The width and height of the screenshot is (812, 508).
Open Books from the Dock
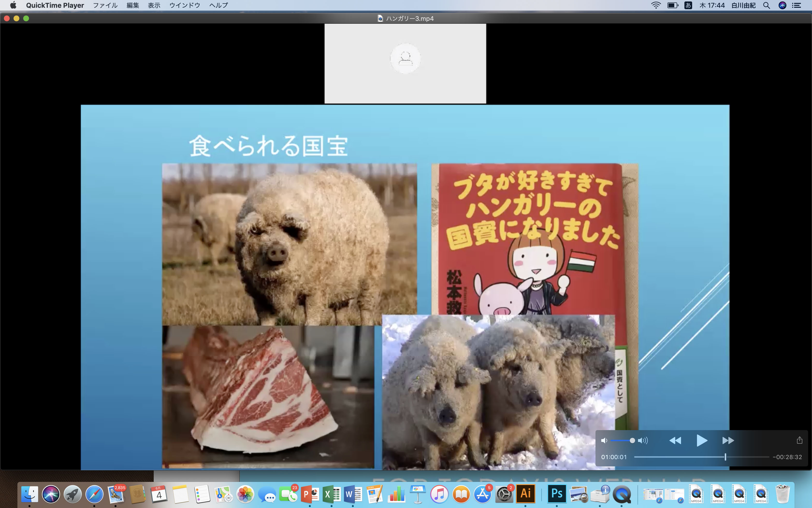tap(461, 494)
